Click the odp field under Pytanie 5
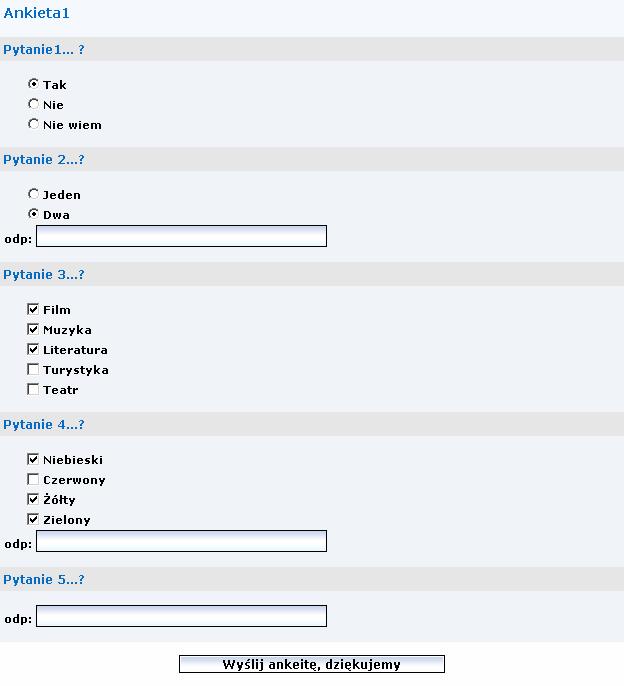 point(181,616)
